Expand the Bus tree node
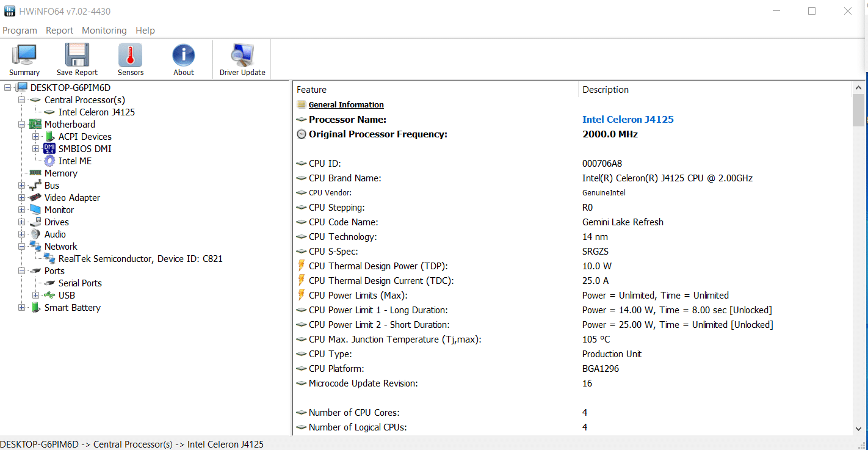Screen dimensions: 868x450 click(x=22, y=185)
